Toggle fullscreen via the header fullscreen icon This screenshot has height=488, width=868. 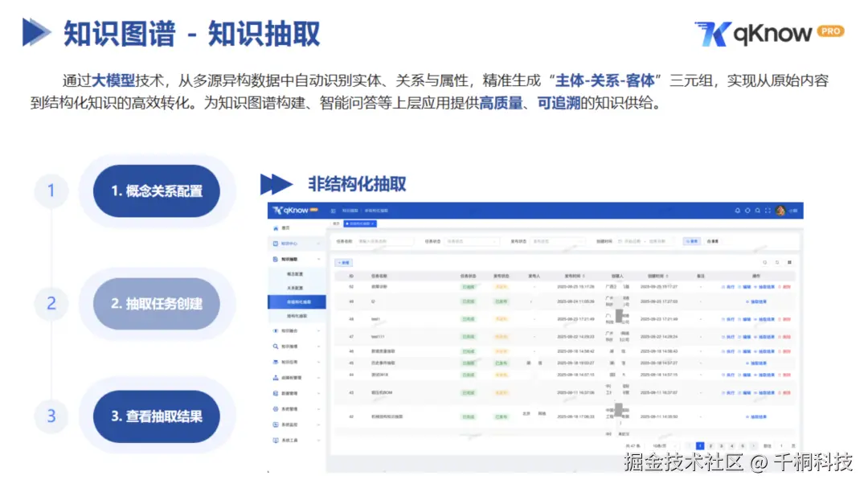point(768,210)
